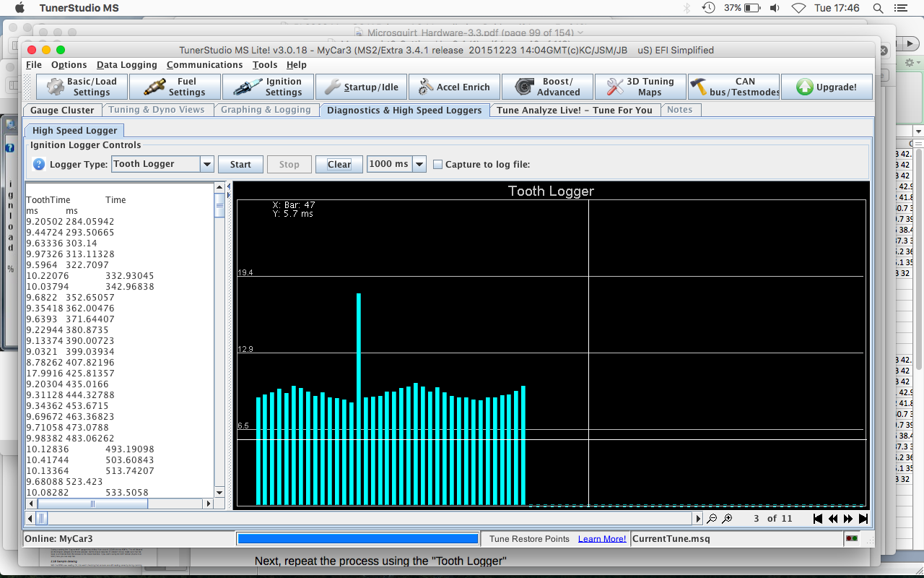Click tall spike bar in Tooth Logger graph

point(359,399)
